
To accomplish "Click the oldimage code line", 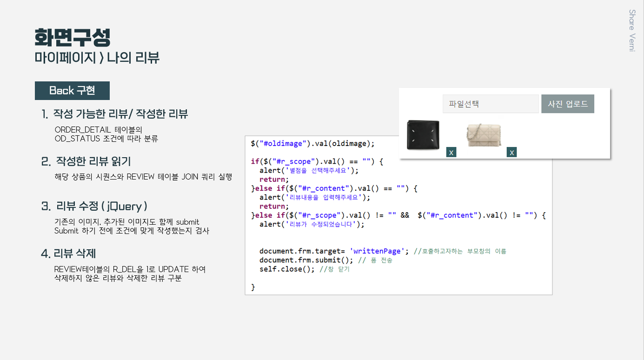I will pos(302,143).
